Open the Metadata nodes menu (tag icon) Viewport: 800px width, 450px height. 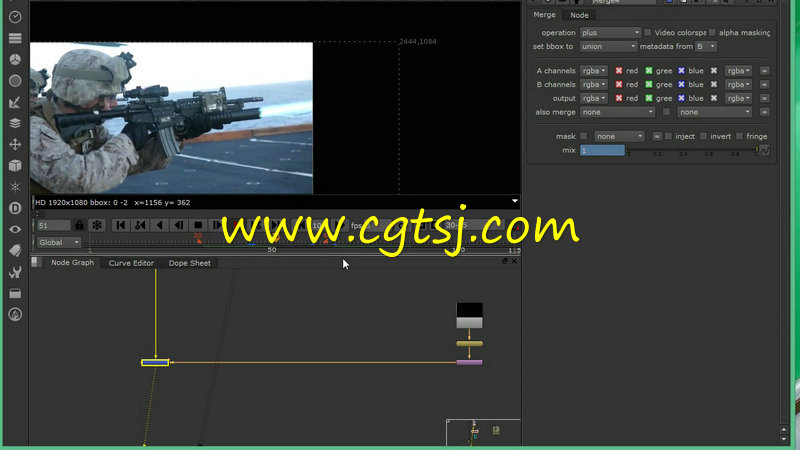point(15,251)
